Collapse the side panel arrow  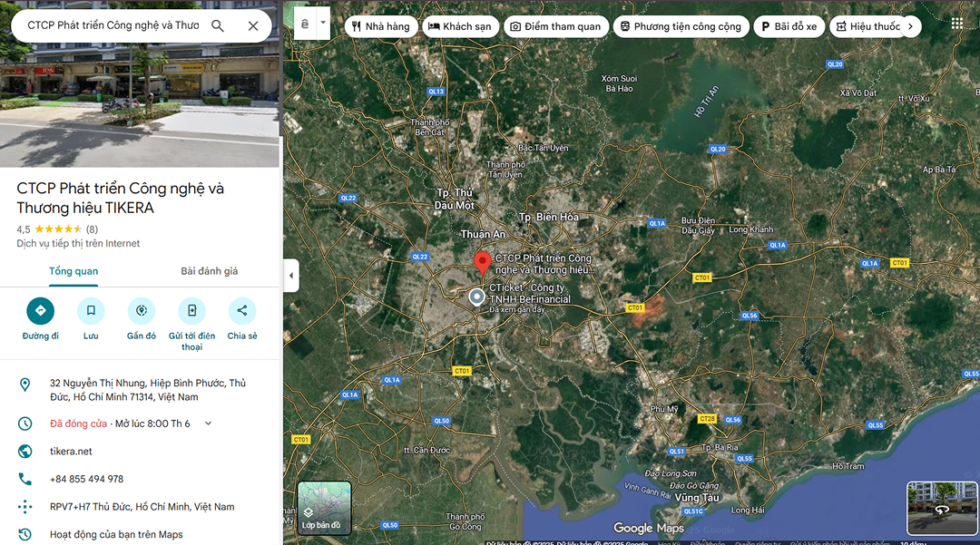click(291, 276)
